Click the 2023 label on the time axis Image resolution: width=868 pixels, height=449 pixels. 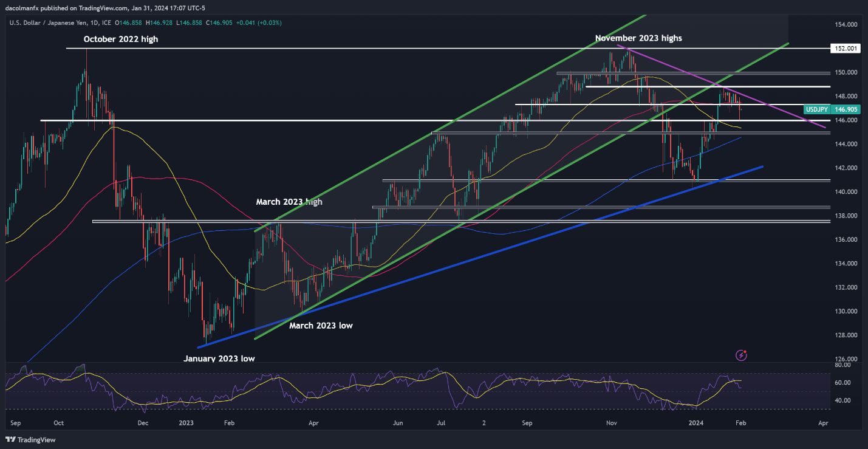186,422
